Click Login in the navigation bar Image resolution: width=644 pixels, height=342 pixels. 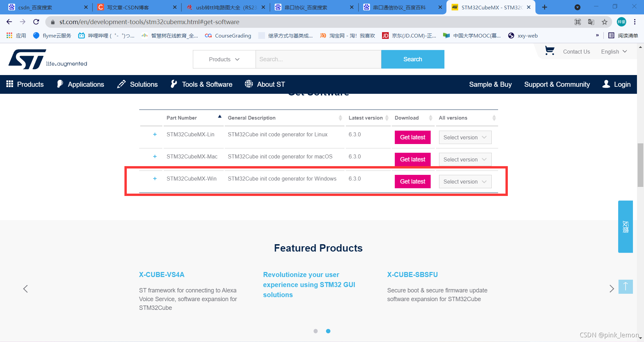pyautogui.click(x=616, y=84)
